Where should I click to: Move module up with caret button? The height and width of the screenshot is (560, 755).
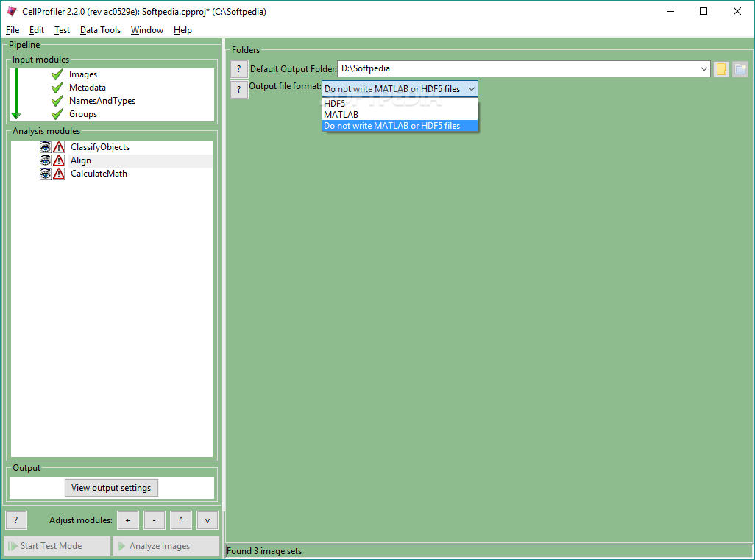pos(181,520)
